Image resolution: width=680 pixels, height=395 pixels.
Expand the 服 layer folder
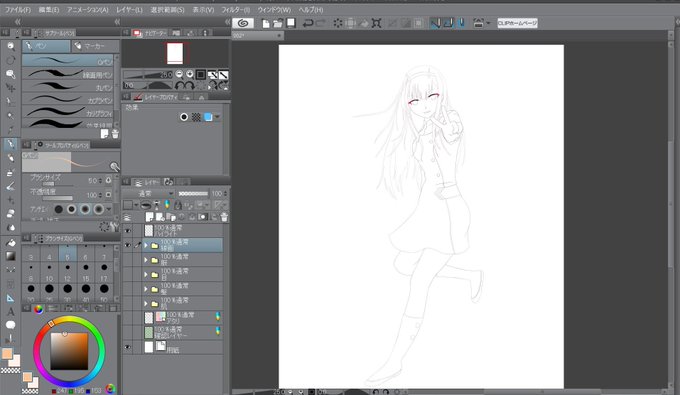tap(146, 260)
